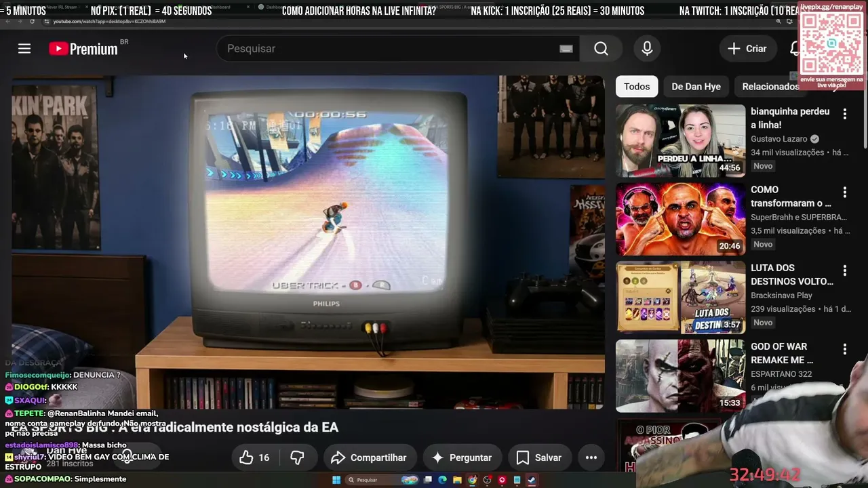Image resolution: width=868 pixels, height=488 pixels.
Task: Open options for 'bianquinha perdeu a linha!'
Action: pyautogui.click(x=845, y=115)
